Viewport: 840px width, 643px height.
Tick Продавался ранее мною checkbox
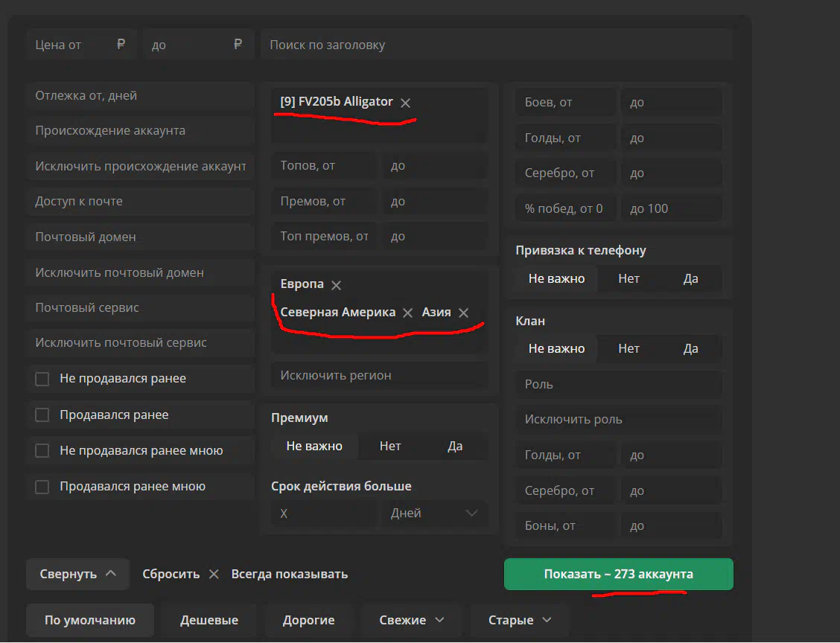click(x=42, y=487)
